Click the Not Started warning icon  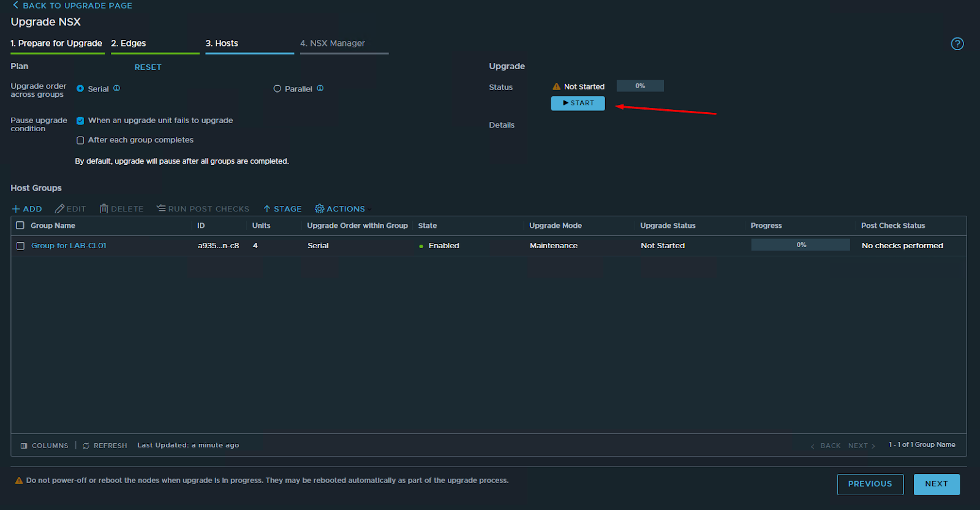556,86
